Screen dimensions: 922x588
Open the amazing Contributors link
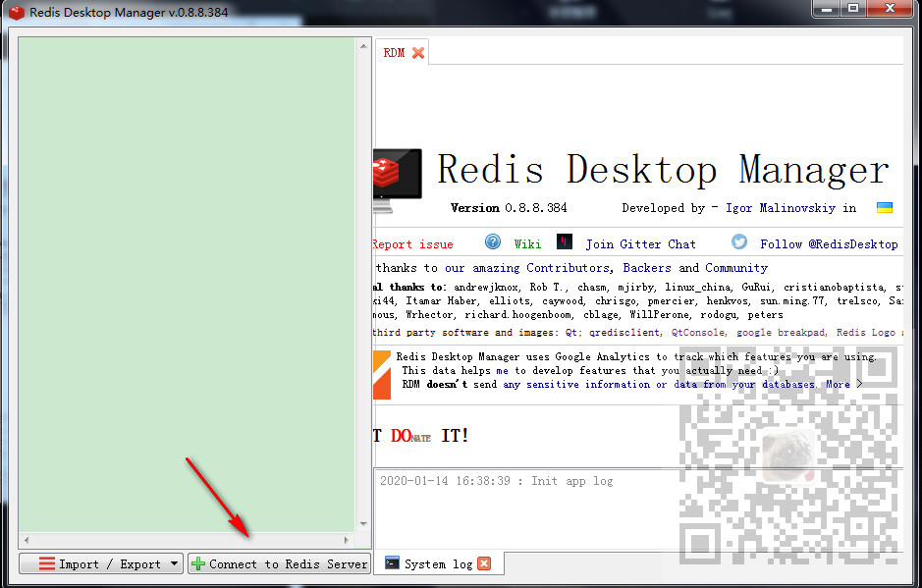[527, 268]
